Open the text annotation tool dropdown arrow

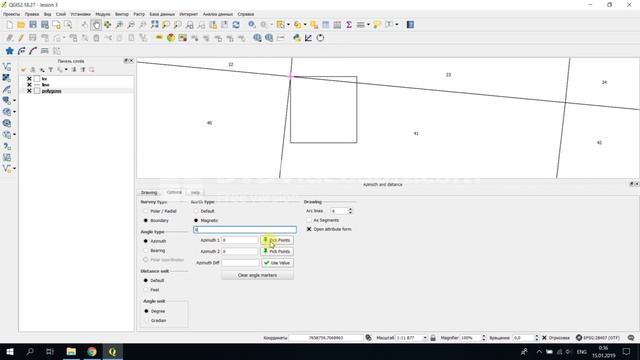point(397,25)
